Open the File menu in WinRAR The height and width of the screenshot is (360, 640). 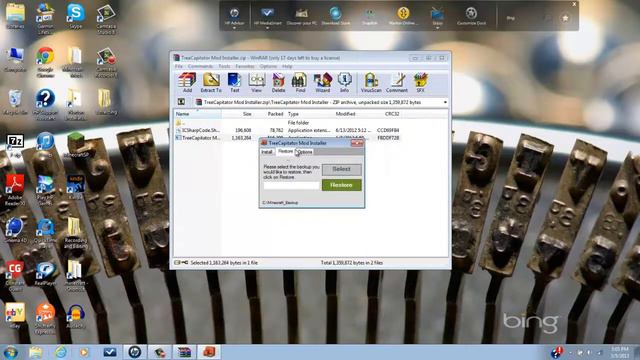coord(179,66)
